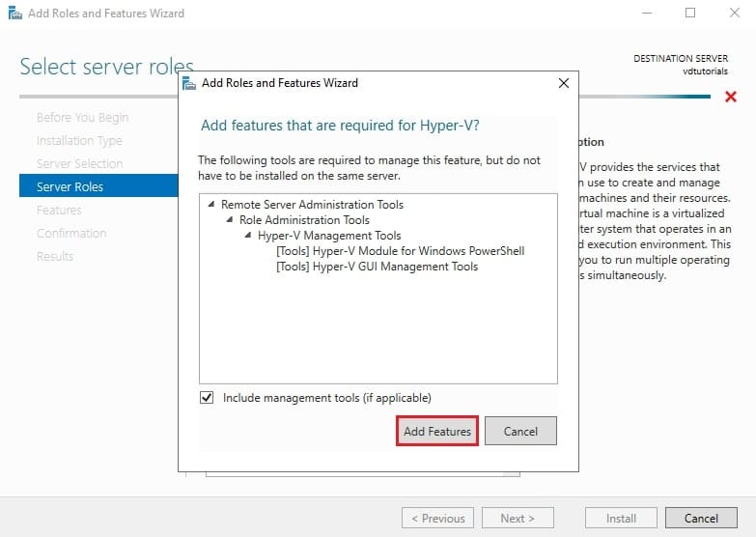This screenshot has width=756, height=537.
Task: Click Role Administration Tools label
Action: click(304, 219)
